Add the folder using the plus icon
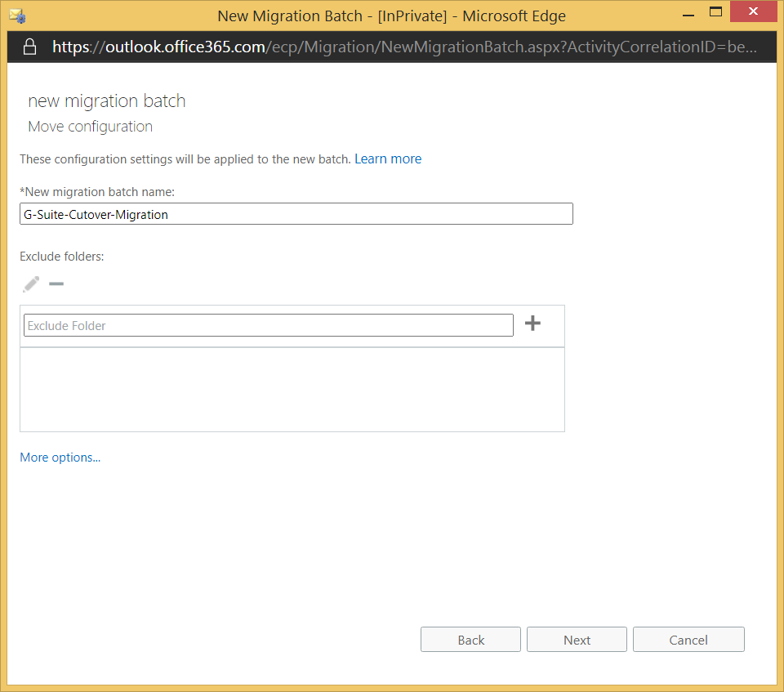The height and width of the screenshot is (692, 784). coord(532,324)
